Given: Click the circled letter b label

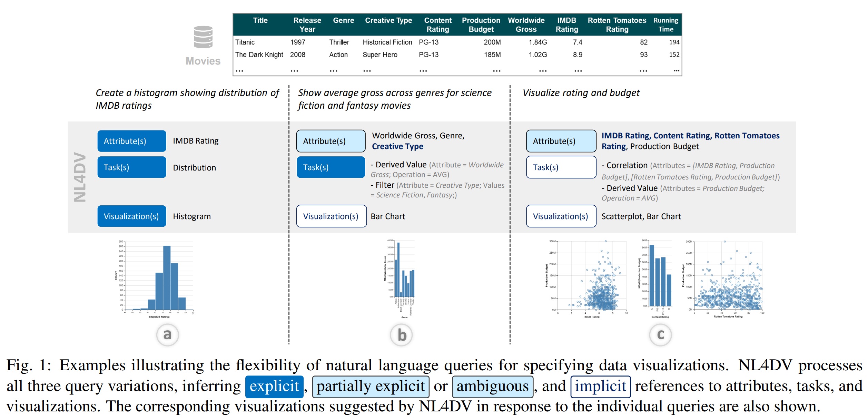Looking at the screenshot, I should (401, 335).
